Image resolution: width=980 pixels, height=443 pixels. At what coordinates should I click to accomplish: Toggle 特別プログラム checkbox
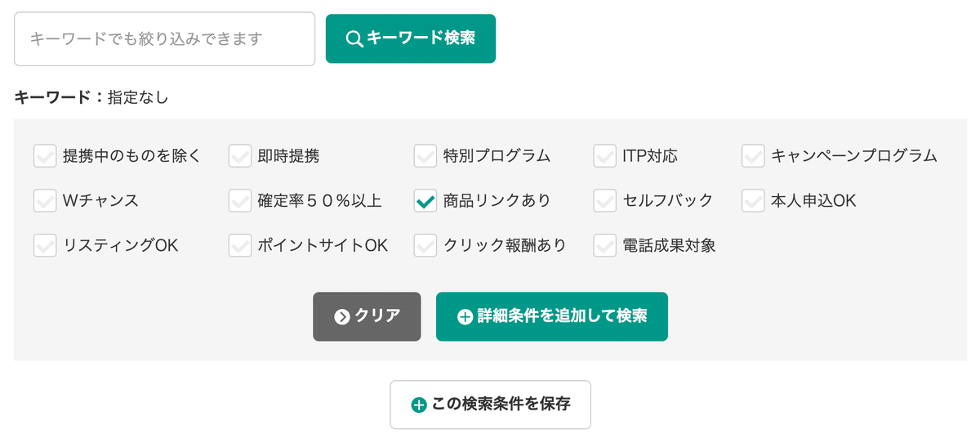coord(425,155)
